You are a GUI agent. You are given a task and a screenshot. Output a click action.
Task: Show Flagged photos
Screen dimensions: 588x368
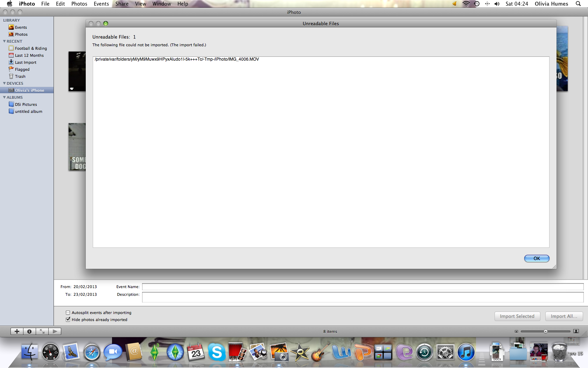[22, 69]
